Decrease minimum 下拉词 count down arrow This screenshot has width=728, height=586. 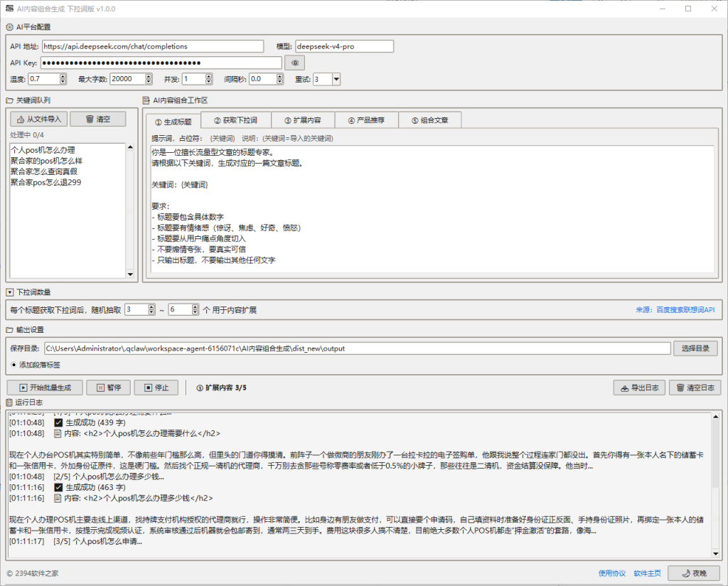(x=151, y=312)
